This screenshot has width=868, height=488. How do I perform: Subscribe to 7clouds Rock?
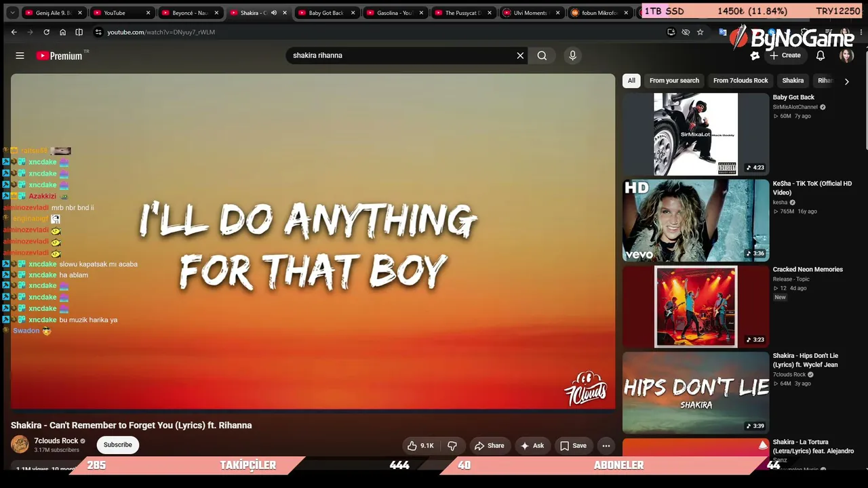(x=118, y=445)
